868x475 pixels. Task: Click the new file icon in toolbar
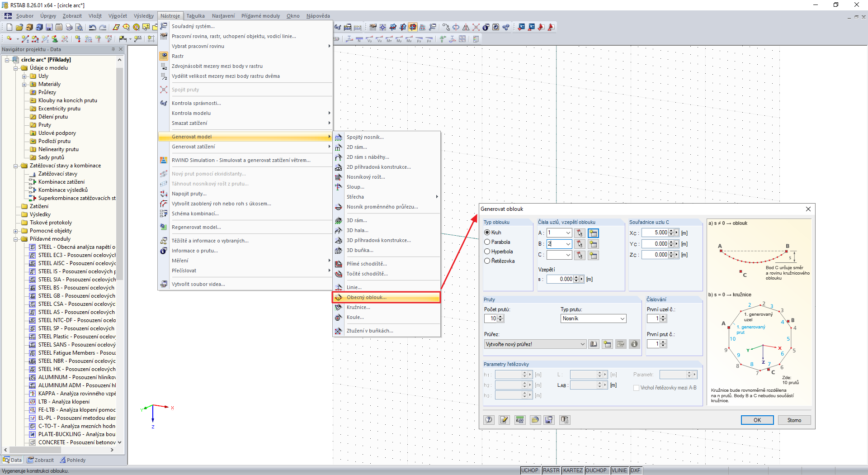coord(9,27)
